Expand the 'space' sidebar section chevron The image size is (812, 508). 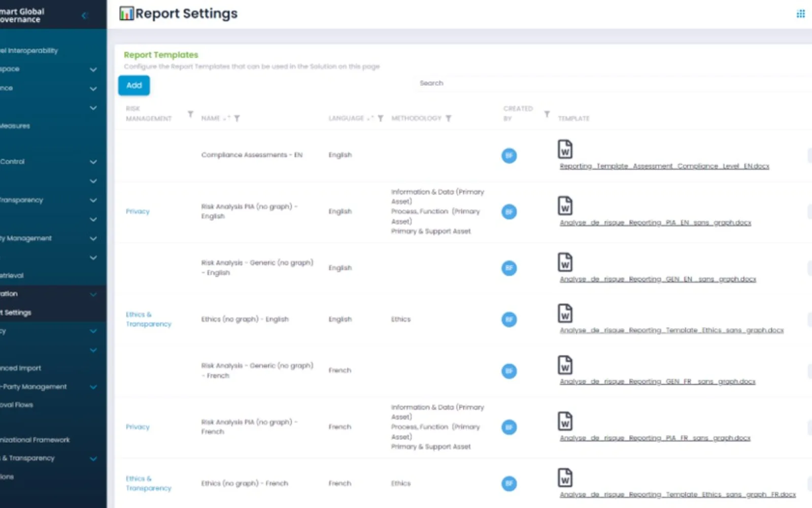[x=93, y=69]
